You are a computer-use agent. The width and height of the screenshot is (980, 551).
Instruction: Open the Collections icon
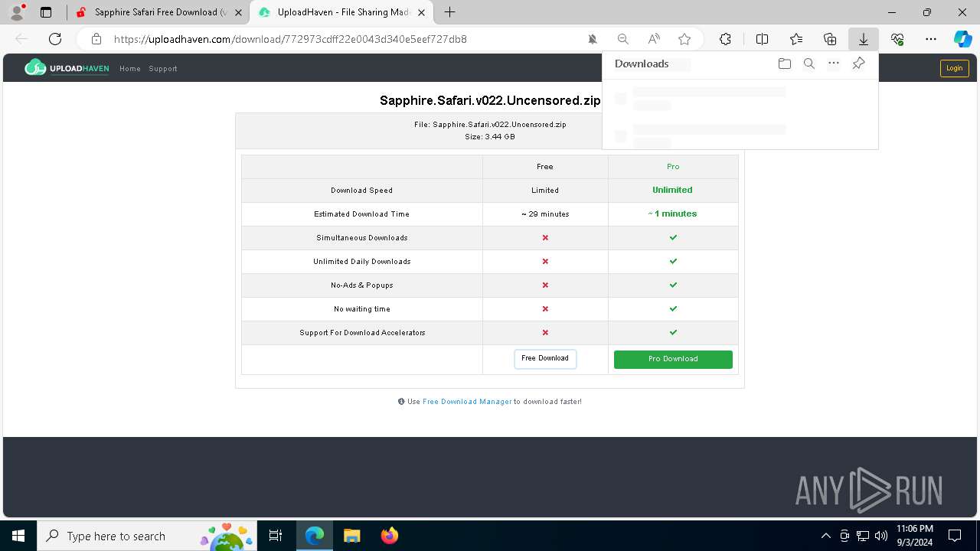pos(830,39)
